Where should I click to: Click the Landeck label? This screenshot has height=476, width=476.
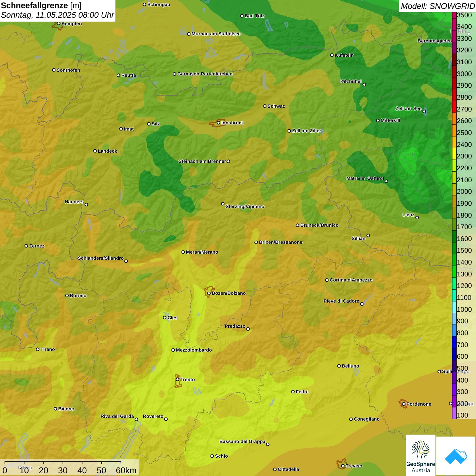pos(107,151)
